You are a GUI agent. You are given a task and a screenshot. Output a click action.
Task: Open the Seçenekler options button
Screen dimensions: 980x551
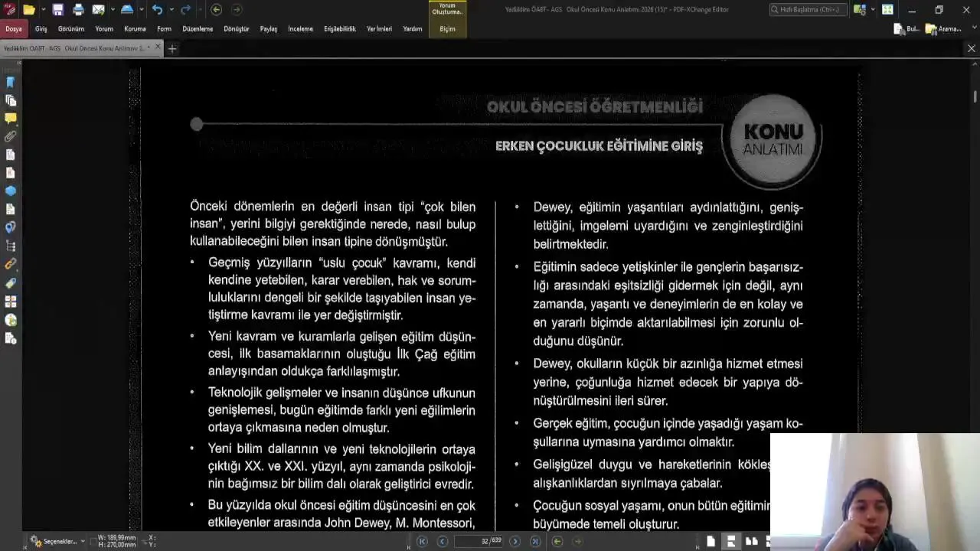tap(57, 541)
